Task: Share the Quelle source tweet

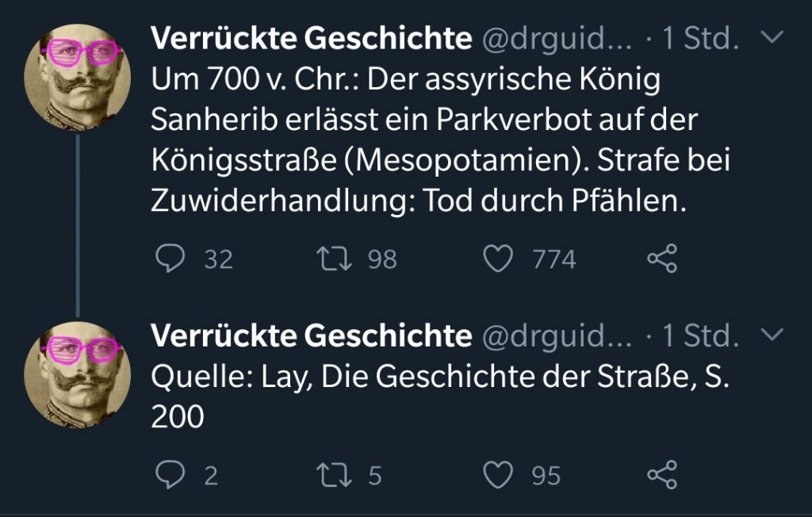Action: (x=662, y=475)
